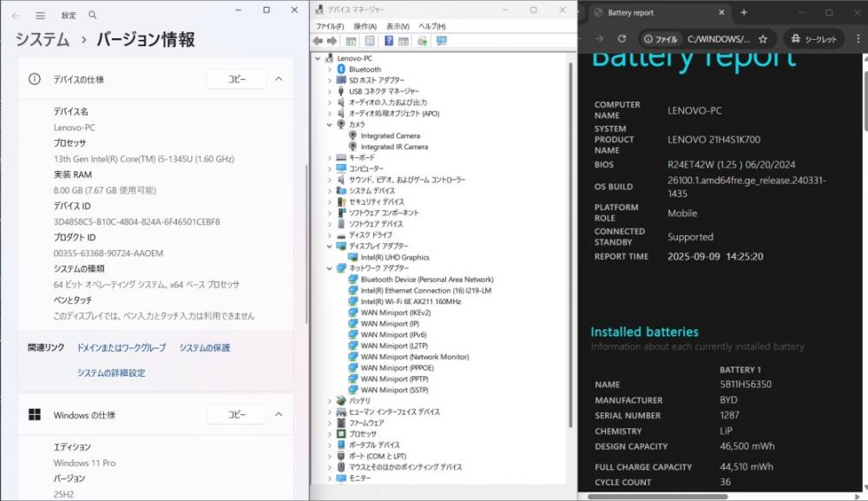The width and height of the screenshot is (868, 501).
Task: Open the ファイル(F) menu in Device Manager
Action: click(x=330, y=26)
